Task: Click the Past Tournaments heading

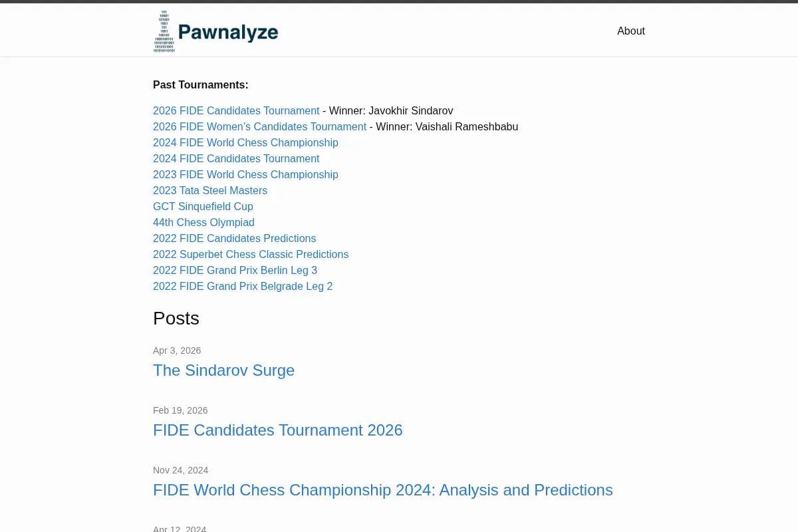Action: pos(201,85)
